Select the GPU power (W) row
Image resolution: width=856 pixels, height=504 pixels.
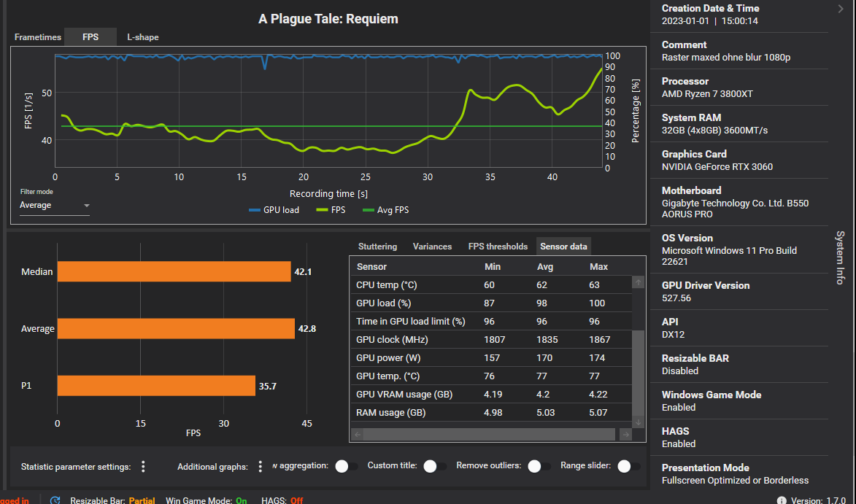tap(491, 358)
